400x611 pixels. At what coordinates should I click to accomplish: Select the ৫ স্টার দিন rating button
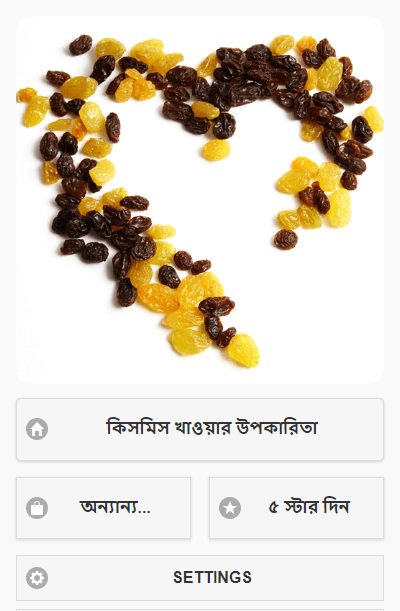pos(296,508)
